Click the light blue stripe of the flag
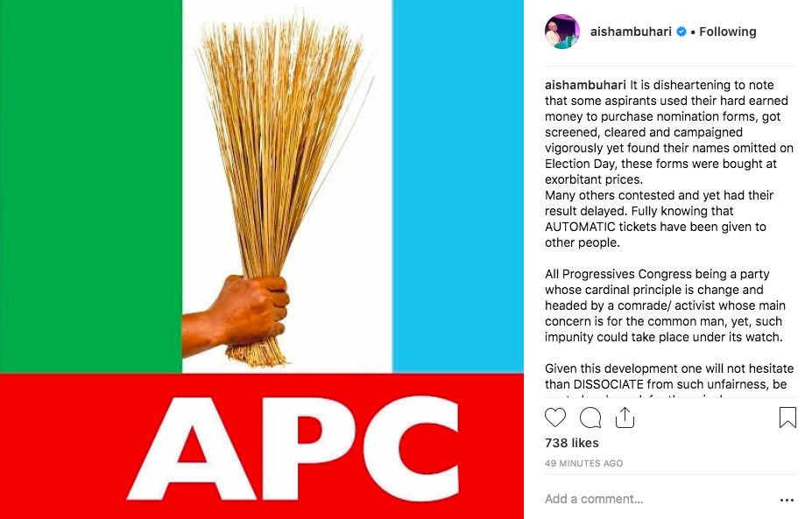The height and width of the screenshot is (519, 812). tap(458, 186)
